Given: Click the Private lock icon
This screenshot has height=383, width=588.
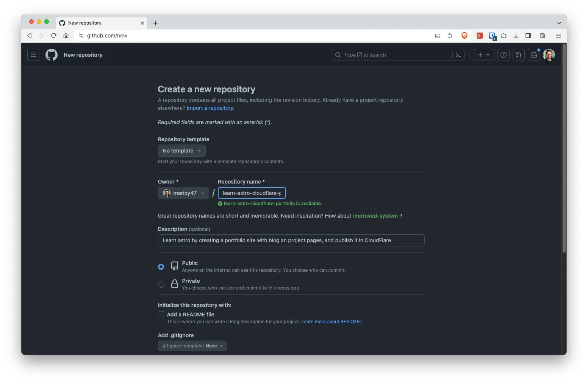Looking at the screenshot, I should pos(175,284).
